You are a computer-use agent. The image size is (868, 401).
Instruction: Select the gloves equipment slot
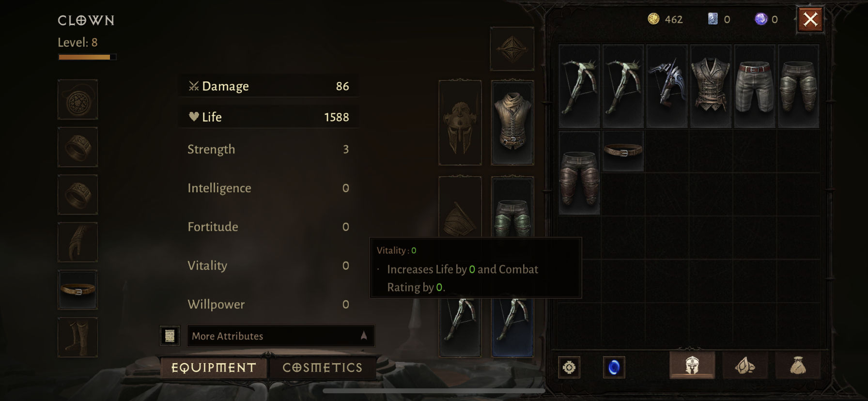(x=77, y=242)
